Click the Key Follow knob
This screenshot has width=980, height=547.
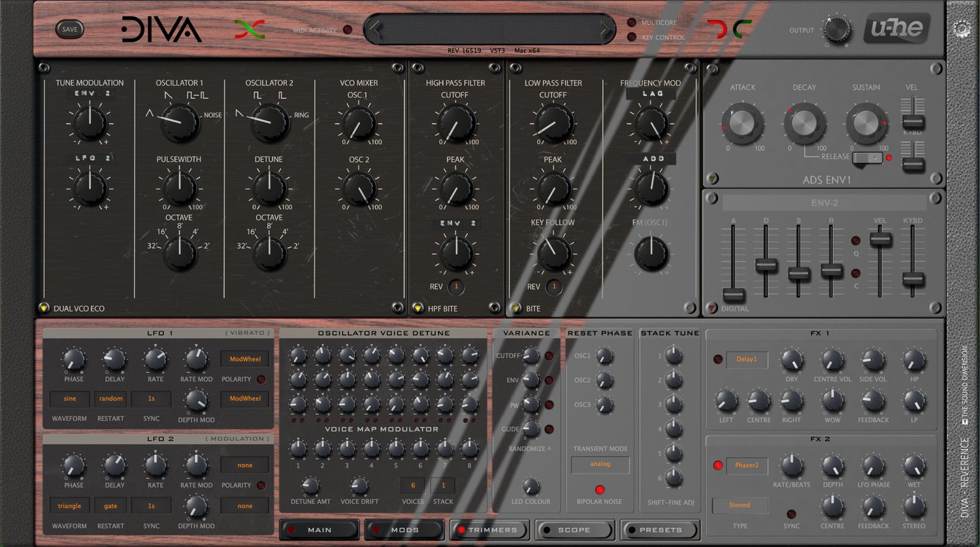(553, 253)
